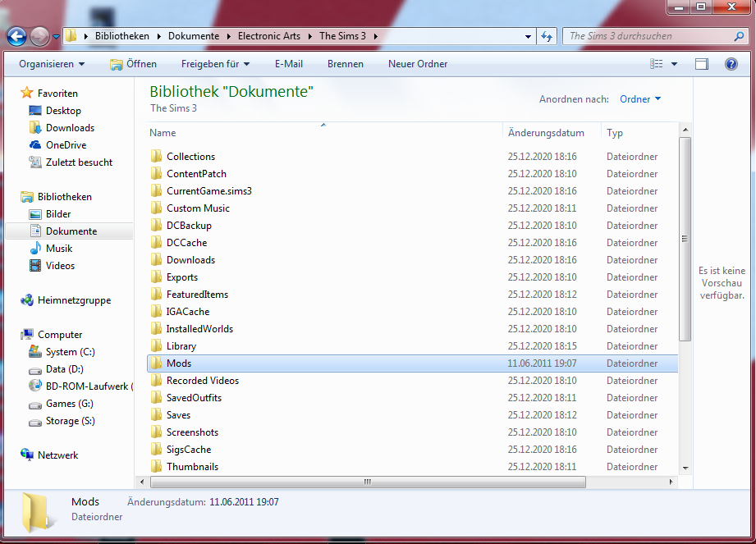
Task: Open the Anordnen nach Ordner dropdown
Action: pyautogui.click(x=640, y=99)
